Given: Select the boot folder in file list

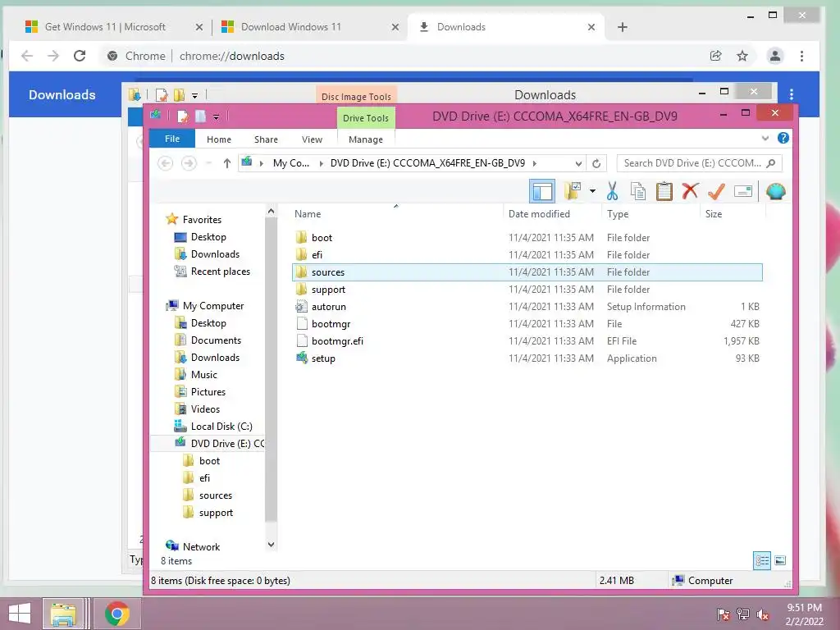Looking at the screenshot, I should (x=322, y=237).
